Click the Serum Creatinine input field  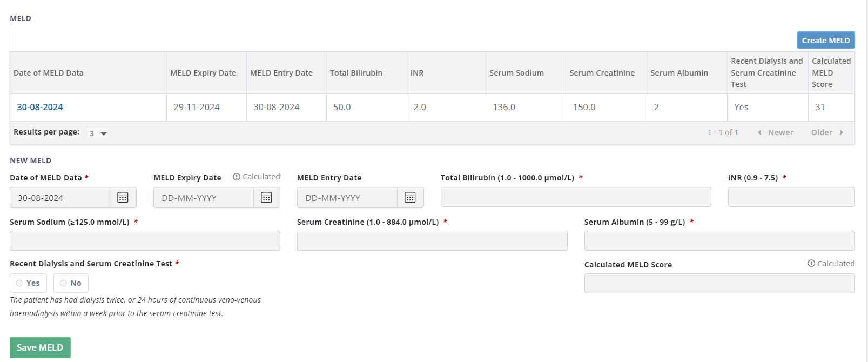[432, 241]
